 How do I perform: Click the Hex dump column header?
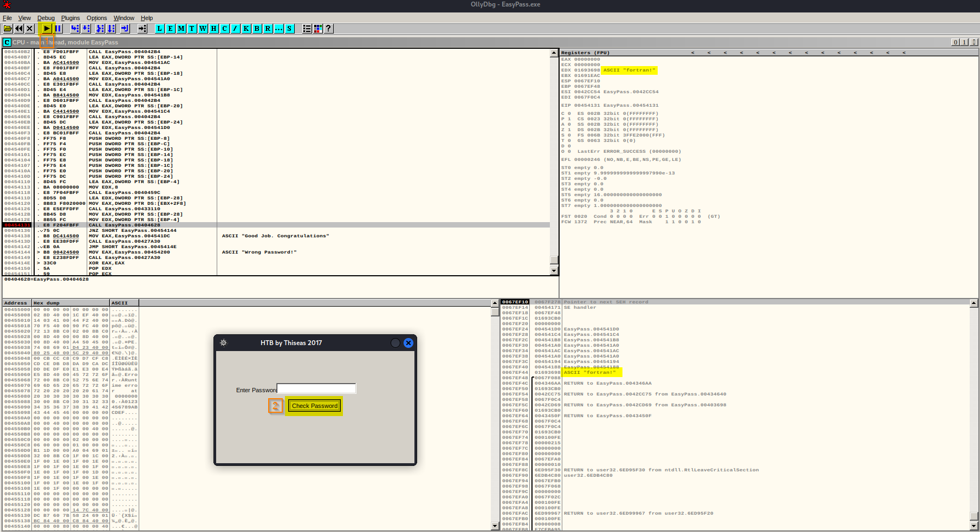[x=70, y=303]
